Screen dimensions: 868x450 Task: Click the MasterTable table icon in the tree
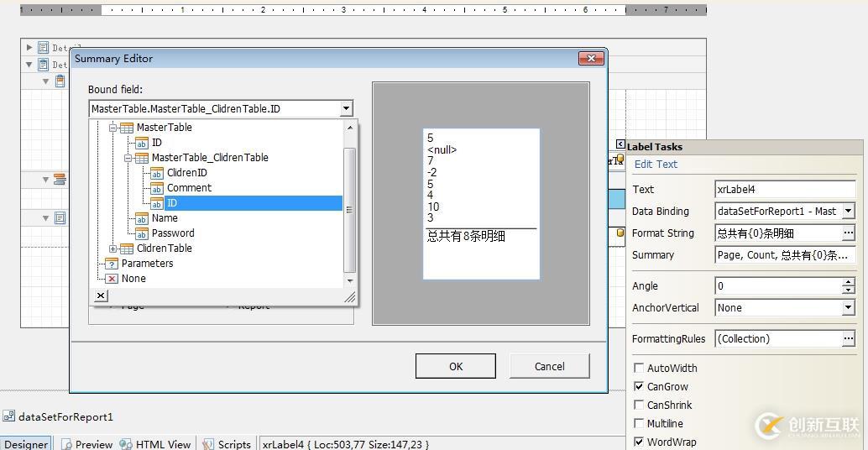tap(127, 128)
